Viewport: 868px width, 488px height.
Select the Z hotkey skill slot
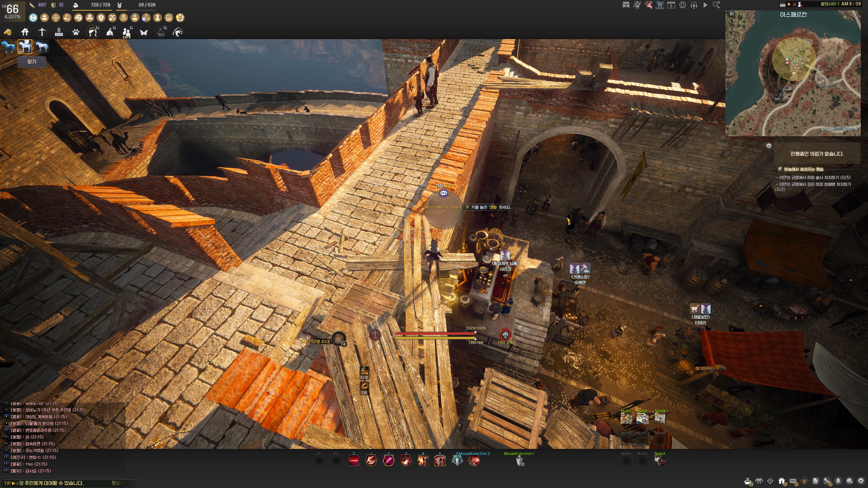coord(354,460)
